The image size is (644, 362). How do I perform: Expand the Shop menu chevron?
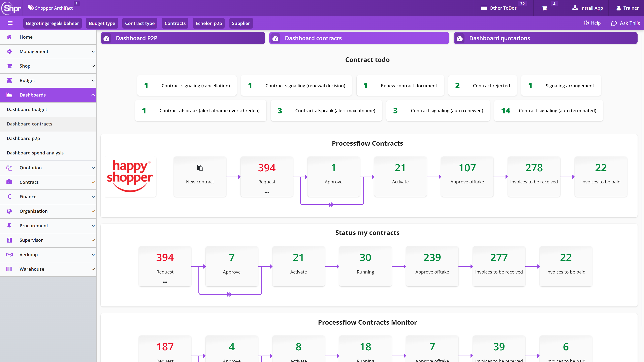[x=93, y=66]
